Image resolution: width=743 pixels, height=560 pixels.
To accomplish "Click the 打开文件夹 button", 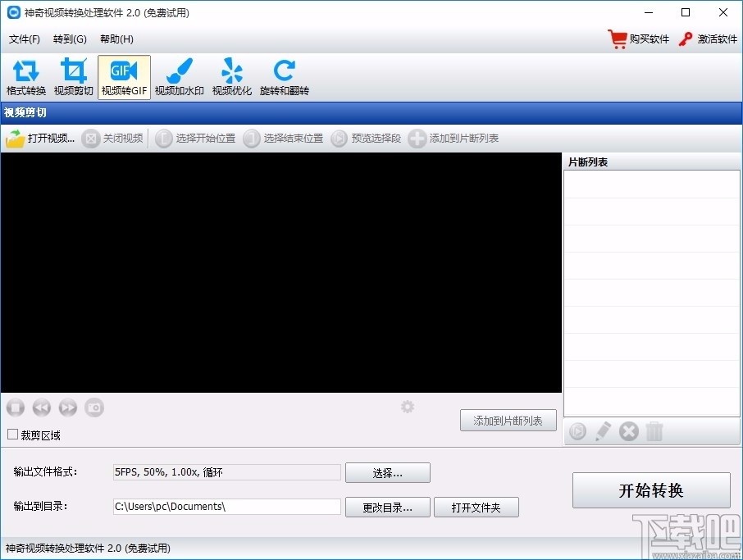I will pos(476,508).
